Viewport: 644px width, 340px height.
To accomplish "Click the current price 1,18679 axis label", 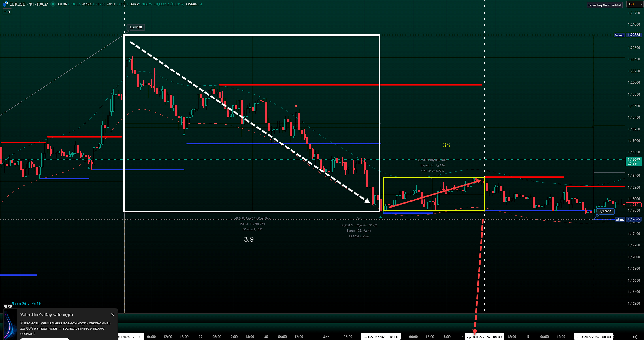I will pos(633,161).
